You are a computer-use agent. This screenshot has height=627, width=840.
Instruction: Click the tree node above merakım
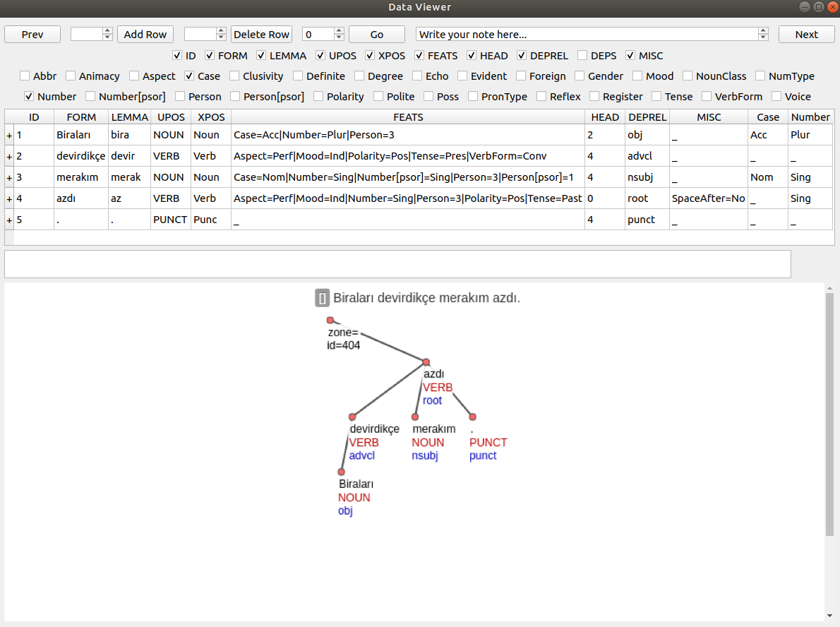point(415,417)
